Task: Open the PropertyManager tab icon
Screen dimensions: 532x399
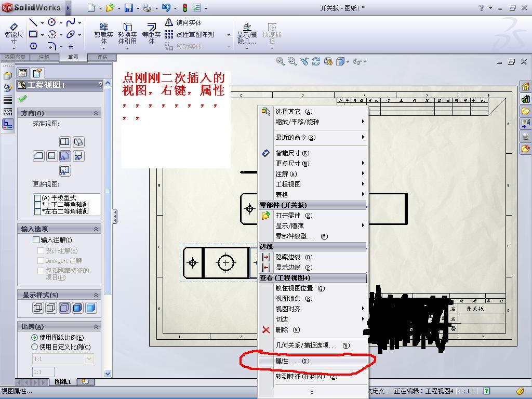Action: point(37,73)
